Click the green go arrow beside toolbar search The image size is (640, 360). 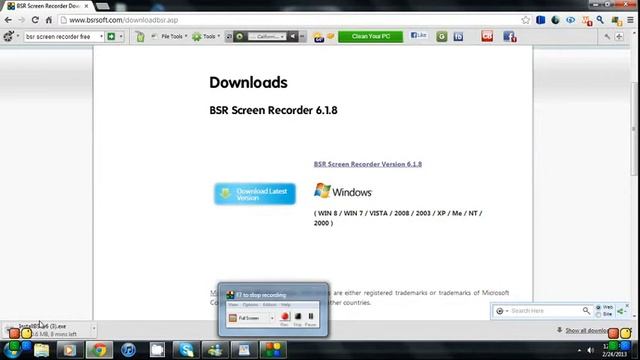[111, 36]
